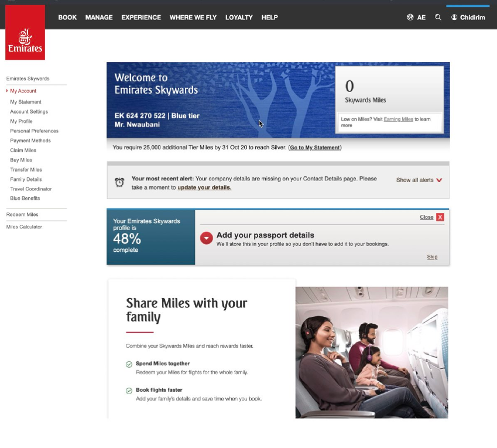
Task: Click update your details link
Action: pos(204,187)
